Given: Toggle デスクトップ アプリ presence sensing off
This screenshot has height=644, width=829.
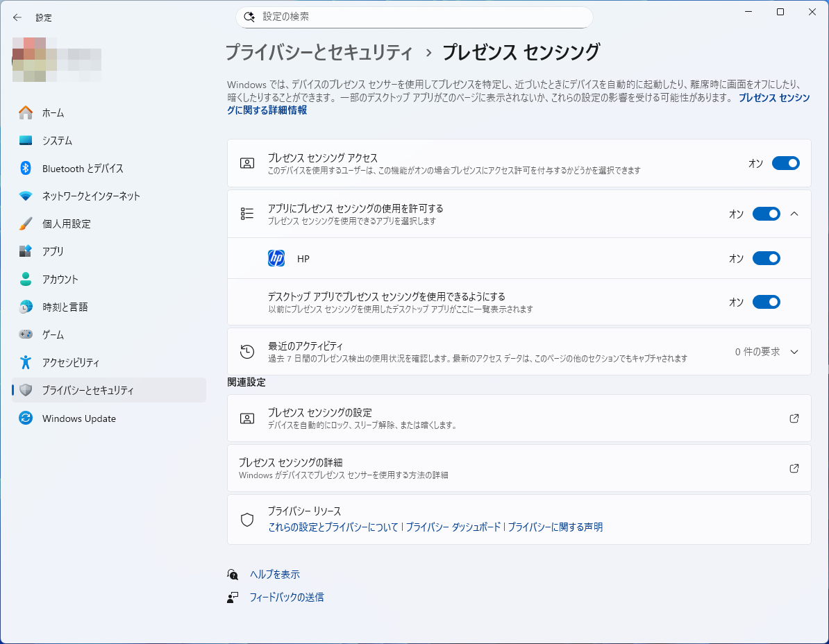Looking at the screenshot, I should tap(766, 301).
